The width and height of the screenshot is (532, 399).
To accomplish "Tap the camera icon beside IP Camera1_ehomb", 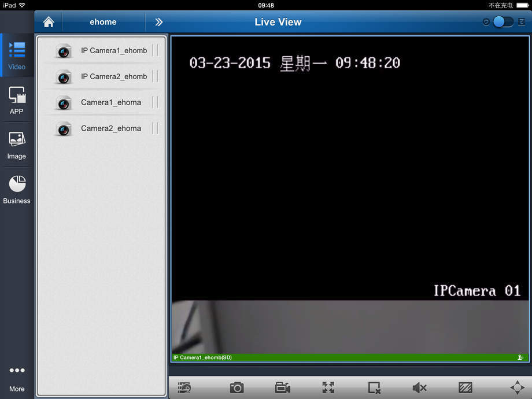I will pos(64,51).
